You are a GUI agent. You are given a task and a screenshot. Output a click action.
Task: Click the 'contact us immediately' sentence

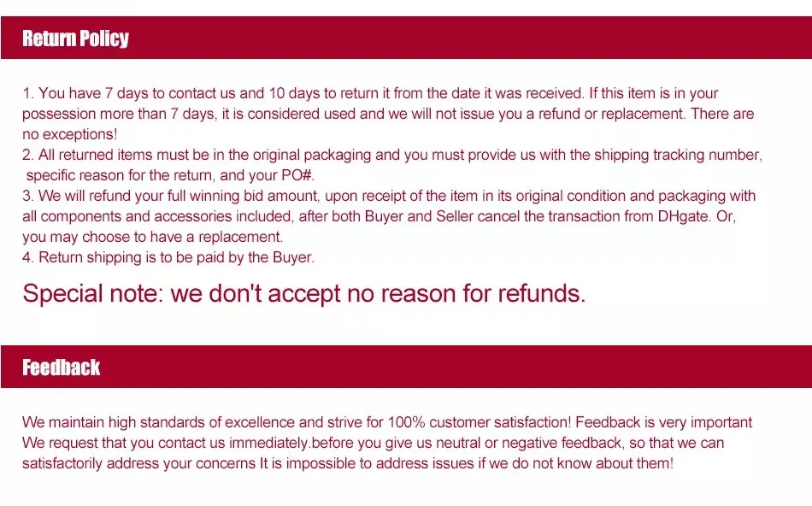pyautogui.click(x=373, y=443)
